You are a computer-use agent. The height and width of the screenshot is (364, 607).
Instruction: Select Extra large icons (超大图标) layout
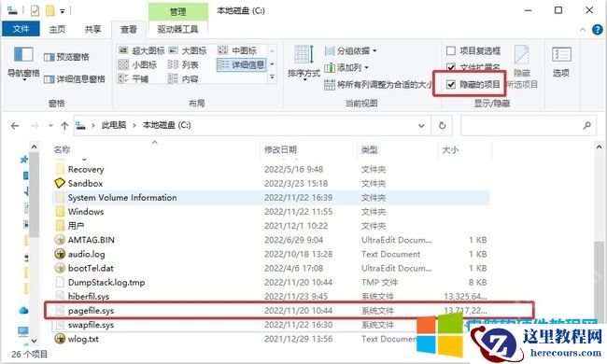click(141, 50)
